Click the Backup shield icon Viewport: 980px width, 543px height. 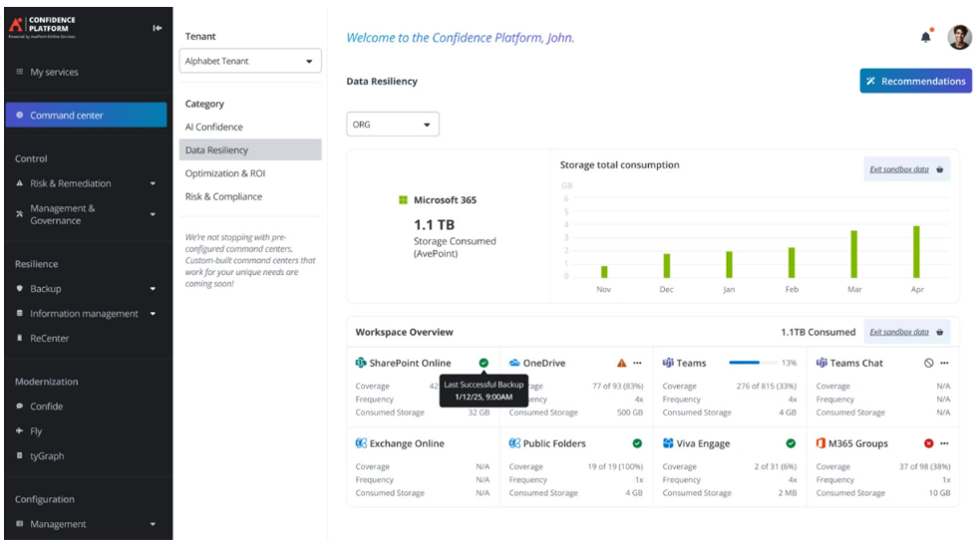[19, 288]
